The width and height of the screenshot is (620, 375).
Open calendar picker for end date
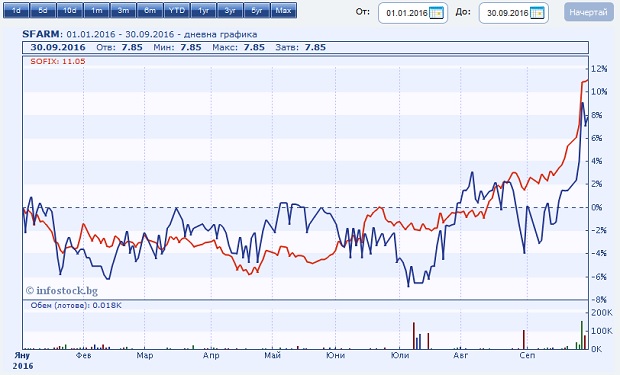pyautogui.click(x=537, y=13)
